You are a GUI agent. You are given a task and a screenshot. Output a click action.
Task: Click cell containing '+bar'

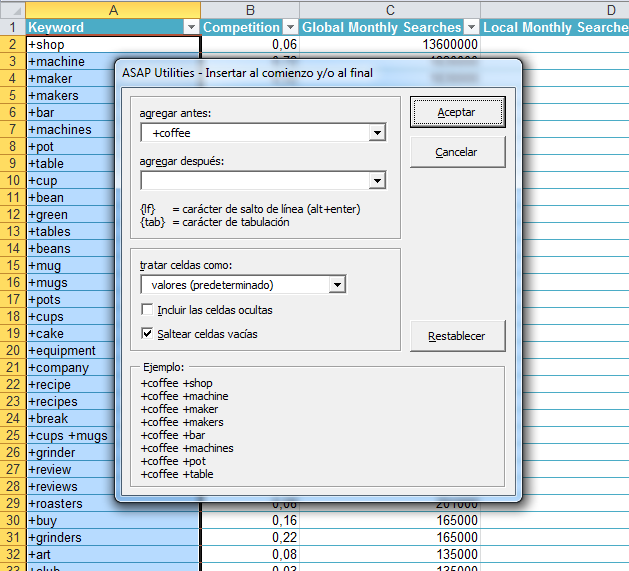pos(71,112)
